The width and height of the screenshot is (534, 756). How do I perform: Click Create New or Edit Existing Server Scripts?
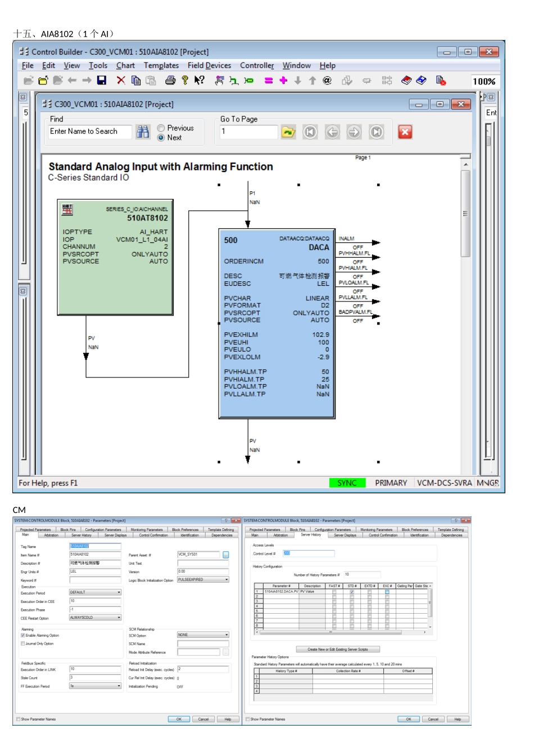(338, 649)
